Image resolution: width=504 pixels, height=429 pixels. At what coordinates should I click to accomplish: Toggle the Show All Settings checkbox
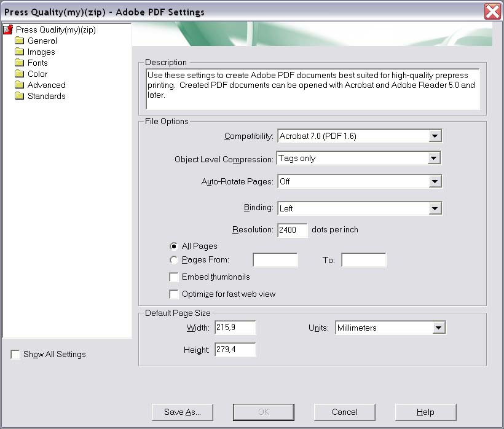tap(15, 355)
